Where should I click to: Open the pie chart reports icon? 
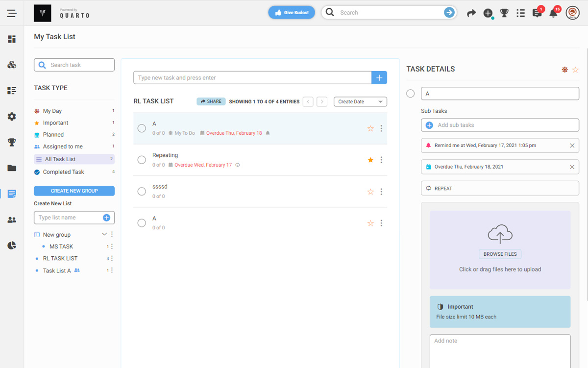click(x=12, y=245)
